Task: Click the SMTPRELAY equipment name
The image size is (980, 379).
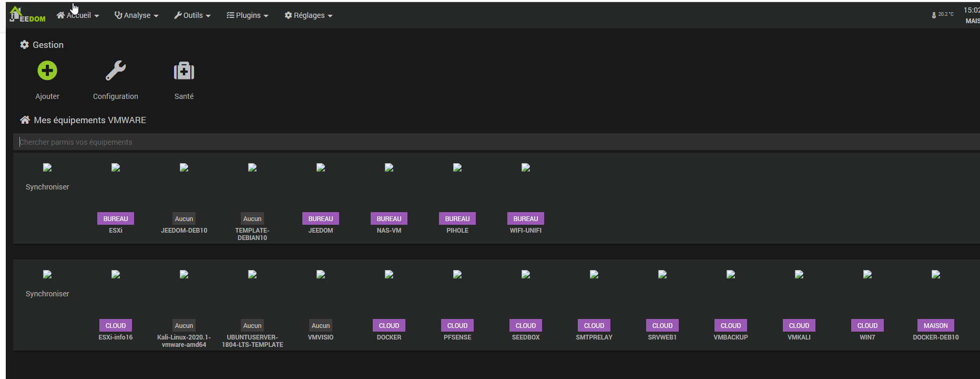Action: click(594, 337)
